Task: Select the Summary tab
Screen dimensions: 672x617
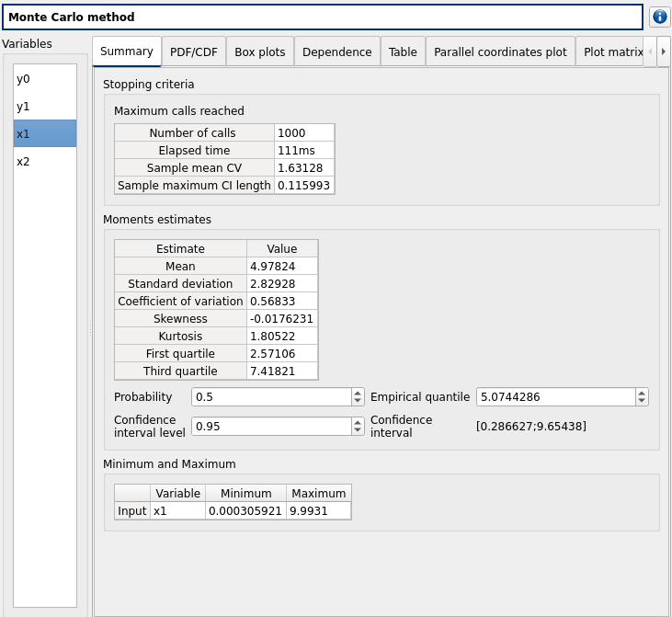Action: click(127, 51)
